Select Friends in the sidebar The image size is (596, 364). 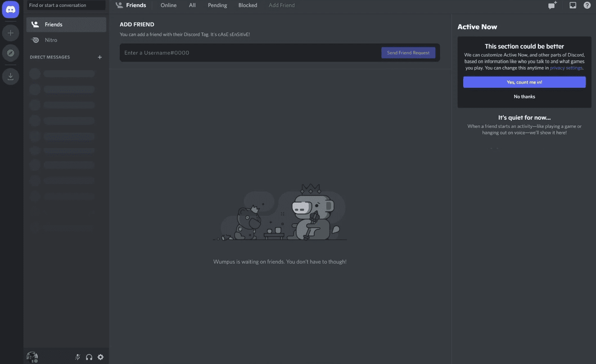tap(66, 25)
